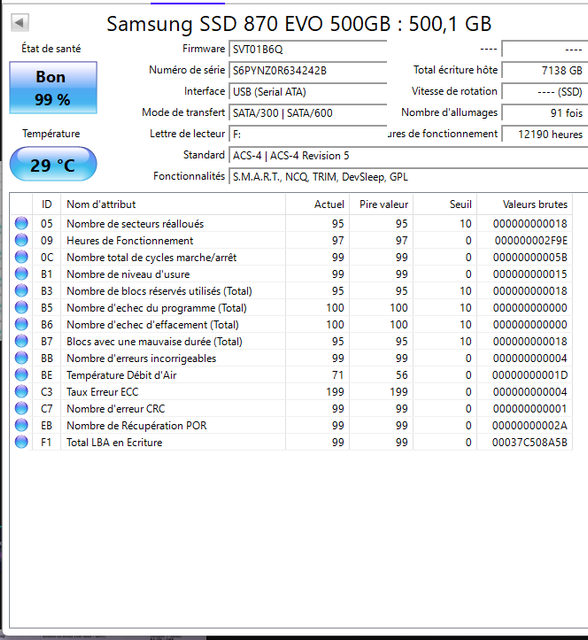Click the status orb for Taux Erreur ECC

[21, 391]
